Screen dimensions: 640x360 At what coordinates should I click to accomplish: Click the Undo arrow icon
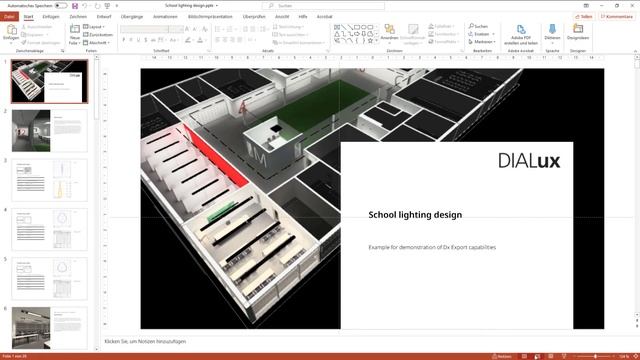[85, 6]
